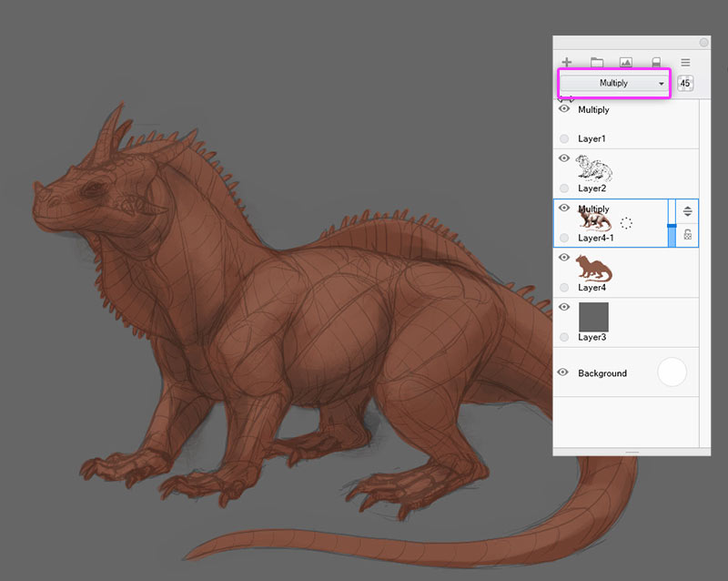Add a new layer with plus icon

pyautogui.click(x=566, y=62)
